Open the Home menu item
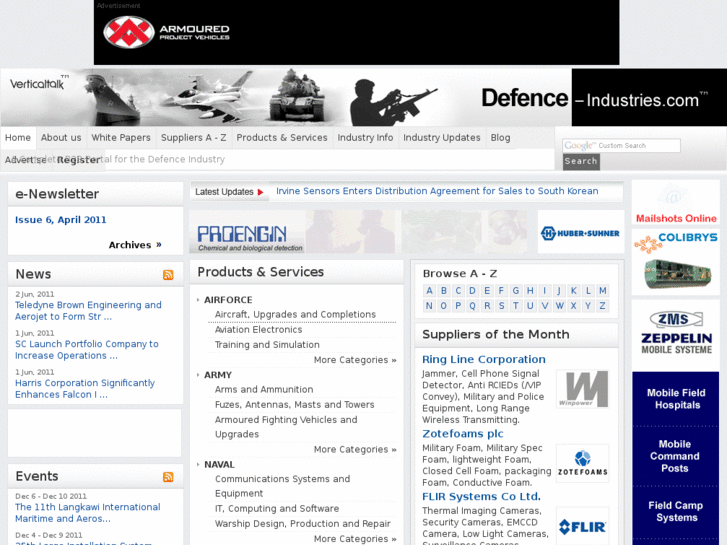This screenshot has height=545, width=727. click(18, 138)
